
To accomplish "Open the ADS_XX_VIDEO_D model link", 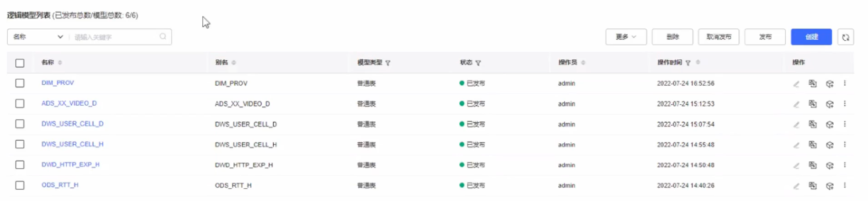I will click(x=69, y=103).
